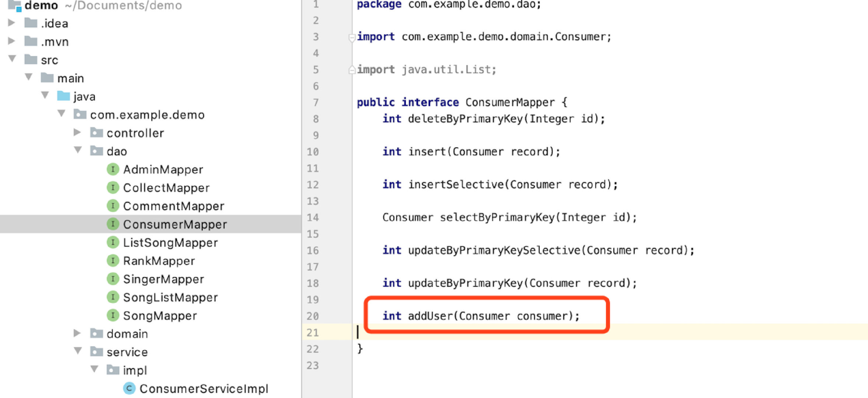This screenshot has width=868, height=398.
Task: Click closing brace on line 22
Action: coord(360,348)
